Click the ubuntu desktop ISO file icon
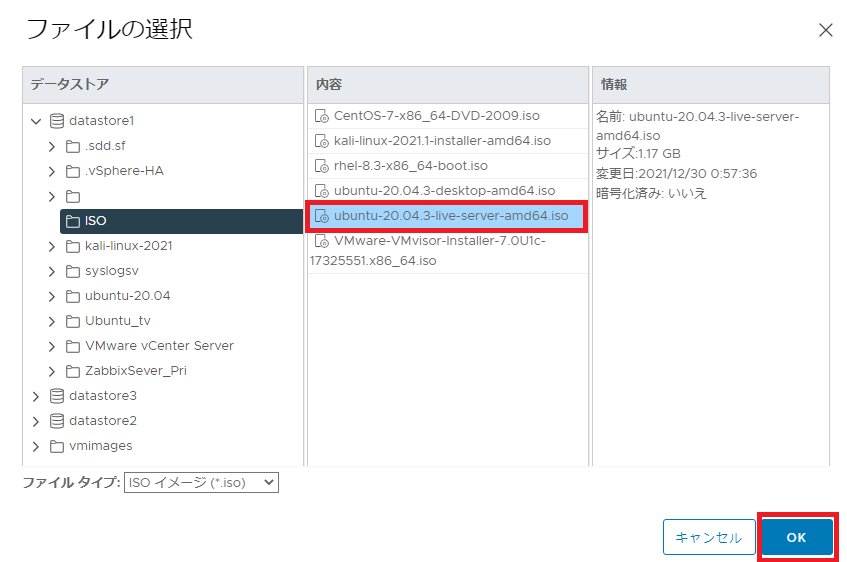This screenshot has width=847, height=562. (x=321, y=191)
